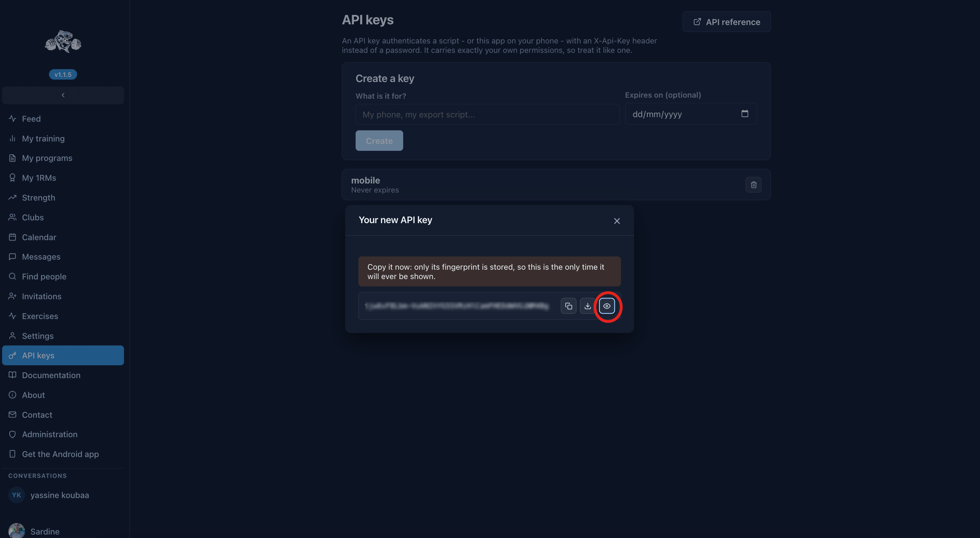The height and width of the screenshot is (538, 980).
Task: Click the fish logo at top
Action: (63, 41)
